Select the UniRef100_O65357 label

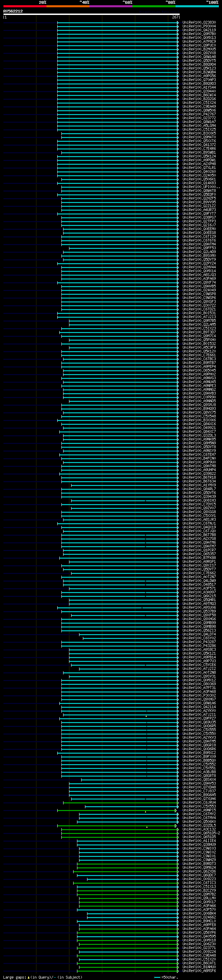tap(199, 554)
